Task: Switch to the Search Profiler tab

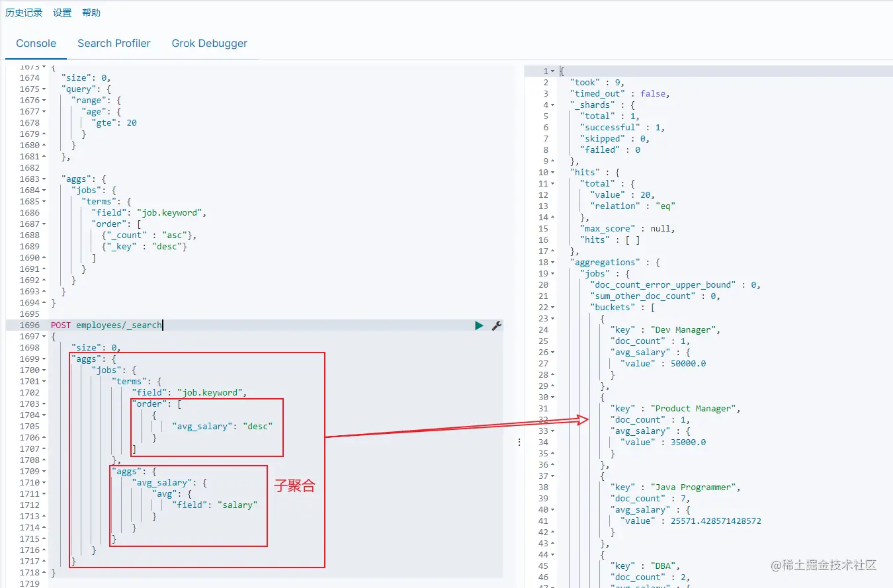Action: pos(114,44)
